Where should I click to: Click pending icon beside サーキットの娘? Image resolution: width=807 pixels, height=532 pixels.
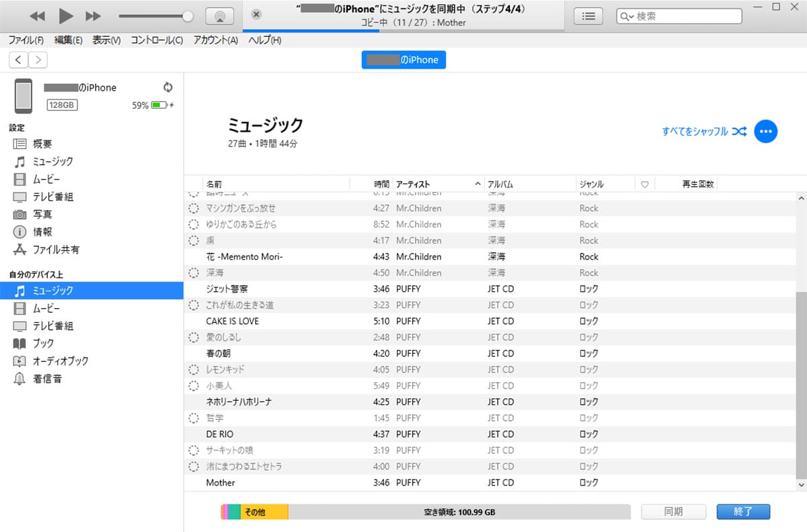[194, 450]
